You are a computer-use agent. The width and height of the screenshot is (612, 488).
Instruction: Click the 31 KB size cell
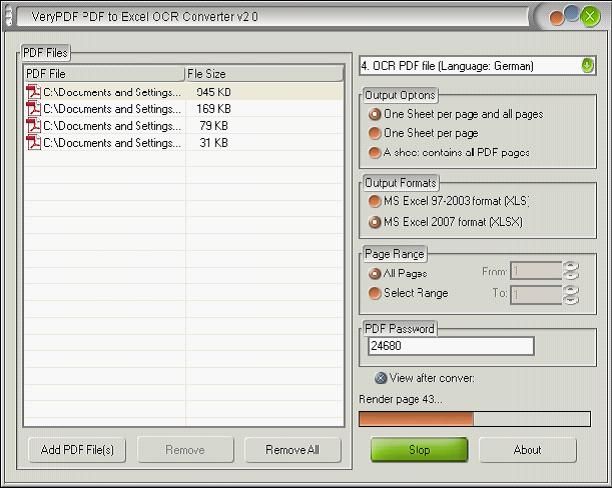click(x=213, y=143)
